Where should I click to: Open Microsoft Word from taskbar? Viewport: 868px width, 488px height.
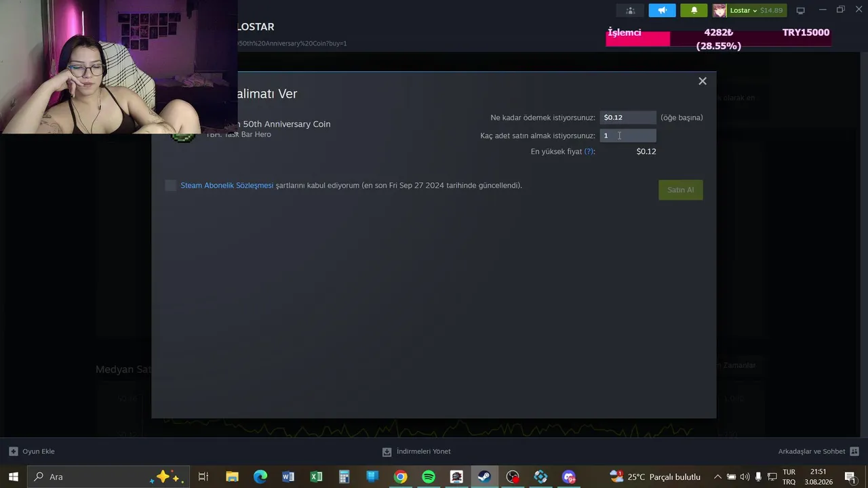point(288,476)
